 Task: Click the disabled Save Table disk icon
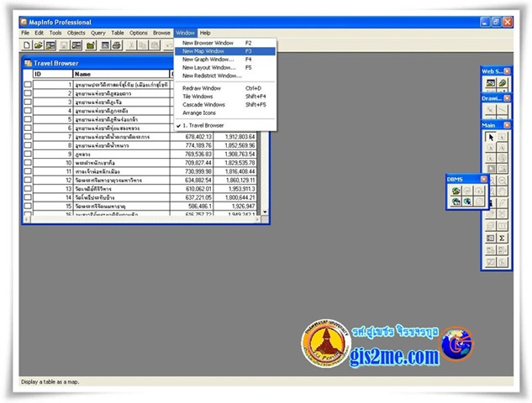pyautogui.click(x=64, y=45)
